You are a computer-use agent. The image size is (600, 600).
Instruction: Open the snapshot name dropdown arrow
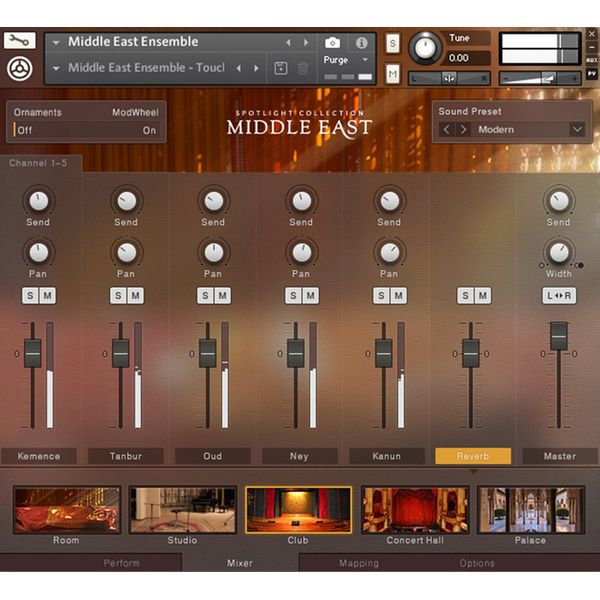[x=56, y=69]
